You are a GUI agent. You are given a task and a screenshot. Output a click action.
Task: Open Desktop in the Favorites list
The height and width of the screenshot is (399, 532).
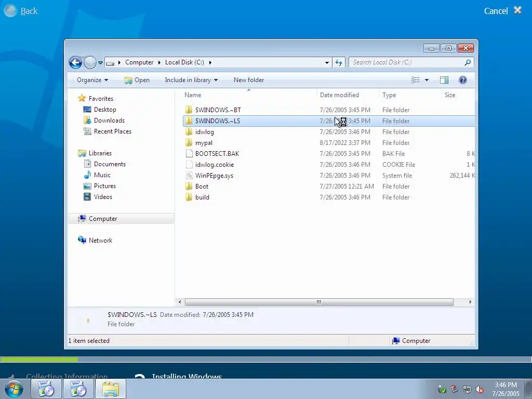[x=105, y=110]
